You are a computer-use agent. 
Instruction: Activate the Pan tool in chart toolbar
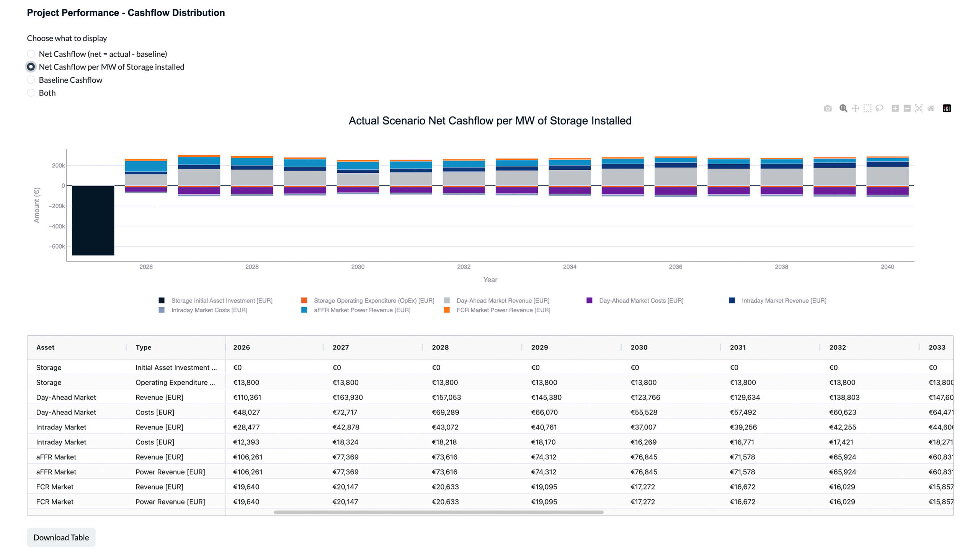coord(855,108)
